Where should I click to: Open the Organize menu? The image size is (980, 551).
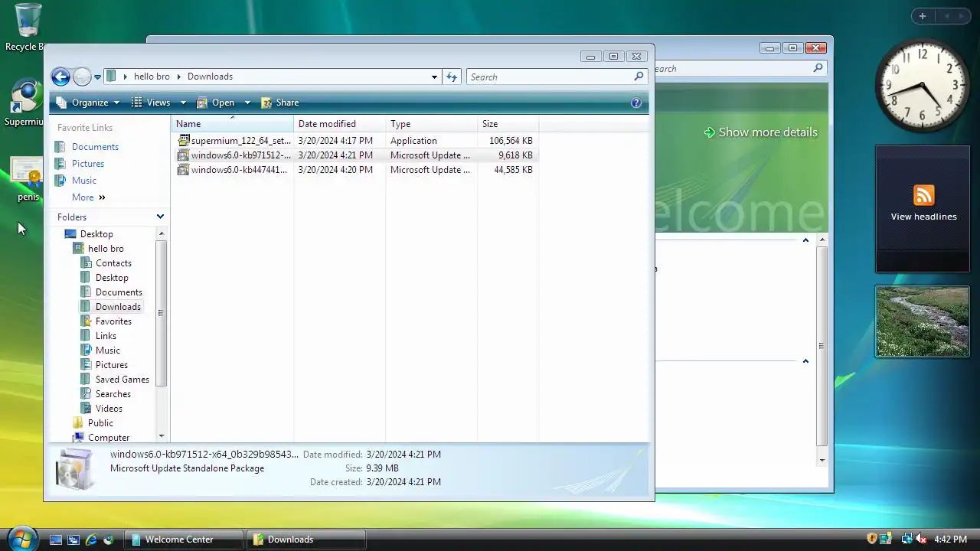[x=88, y=103]
